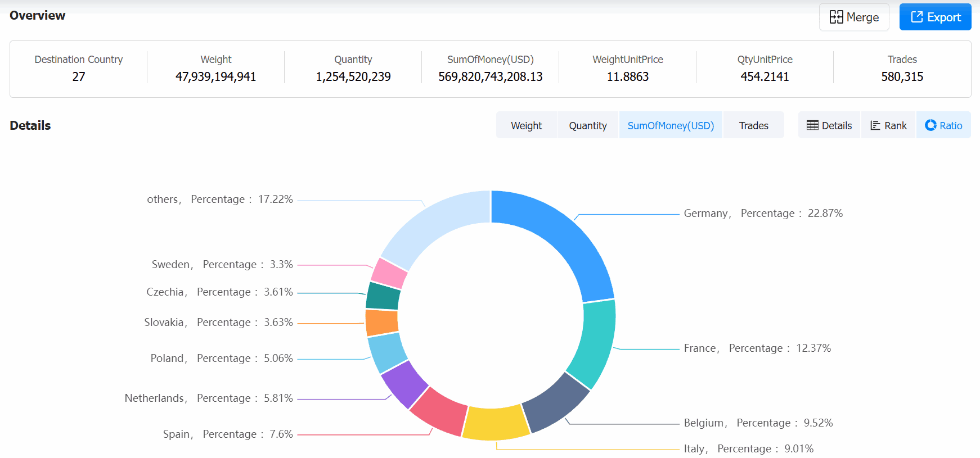
Task: Open the Ratio view
Action: click(x=943, y=125)
